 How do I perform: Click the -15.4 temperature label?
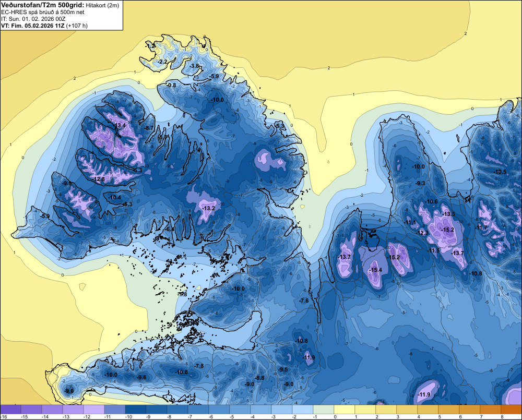(375, 270)
